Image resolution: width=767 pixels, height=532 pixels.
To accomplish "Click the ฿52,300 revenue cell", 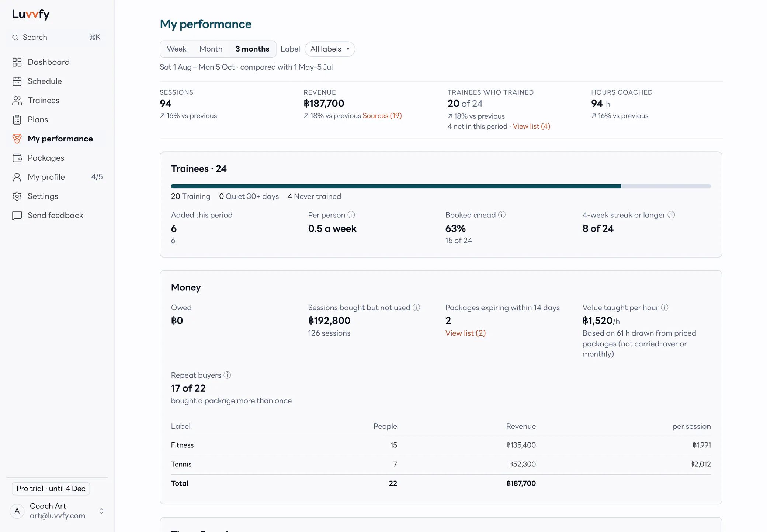I will (522, 464).
